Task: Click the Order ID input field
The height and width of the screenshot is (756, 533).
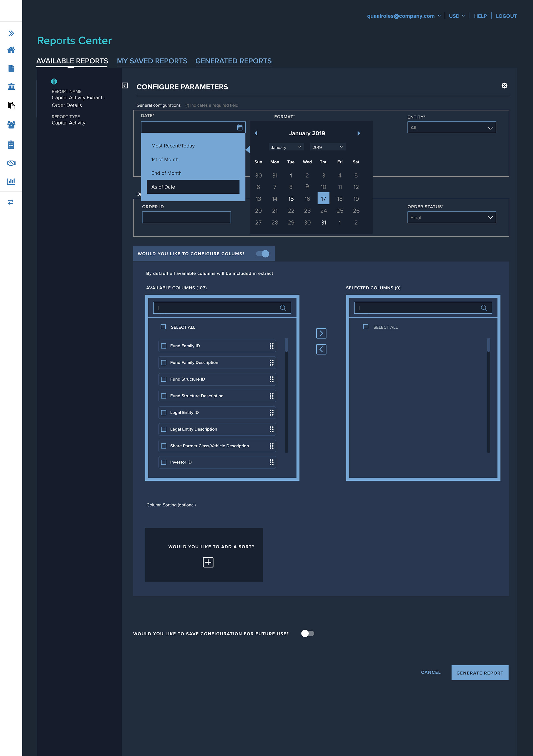Action: 187,217
